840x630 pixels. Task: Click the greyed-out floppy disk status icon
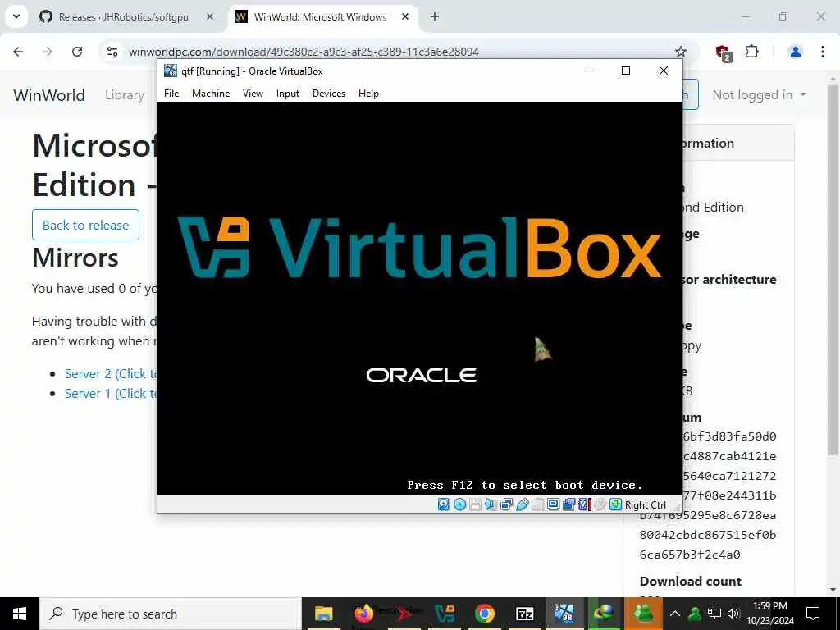tap(475, 504)
